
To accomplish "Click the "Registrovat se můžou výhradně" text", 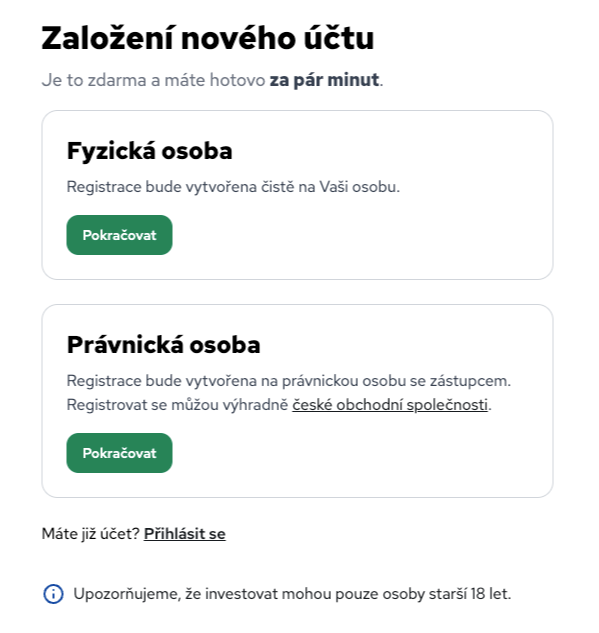I will 177,405.
